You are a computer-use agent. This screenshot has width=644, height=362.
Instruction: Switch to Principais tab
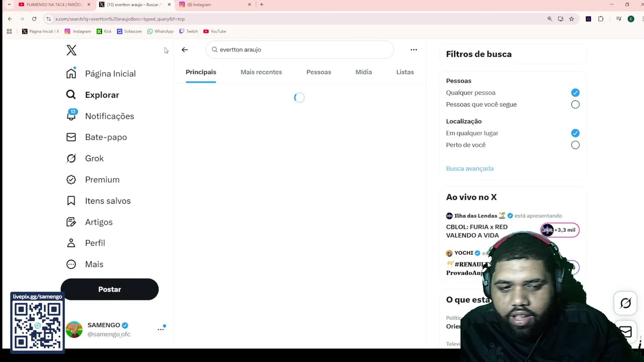(201, 72)
